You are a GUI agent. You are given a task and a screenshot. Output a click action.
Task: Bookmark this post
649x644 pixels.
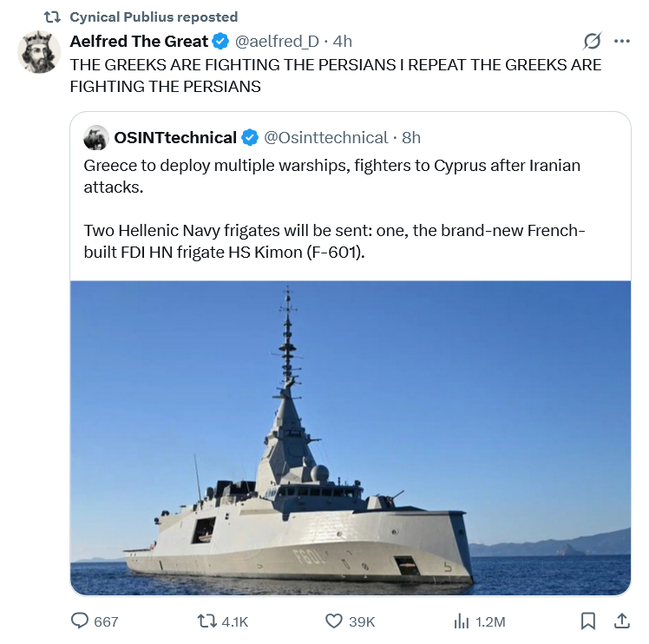click(x=587, y=621)
